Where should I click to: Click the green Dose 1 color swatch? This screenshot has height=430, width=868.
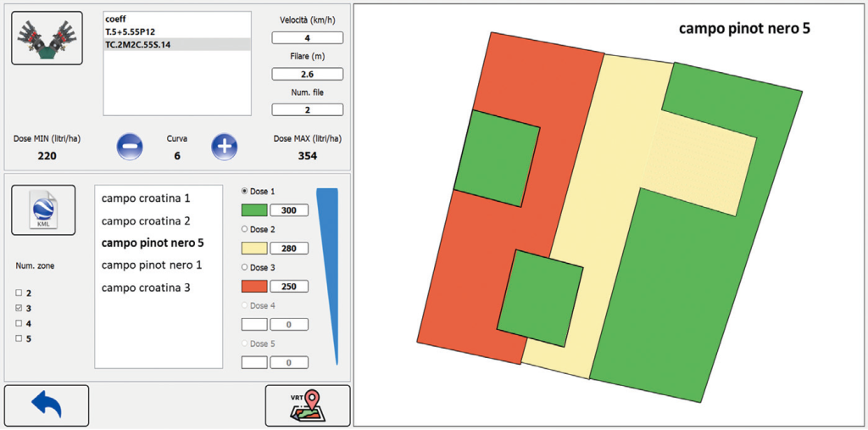254,210
